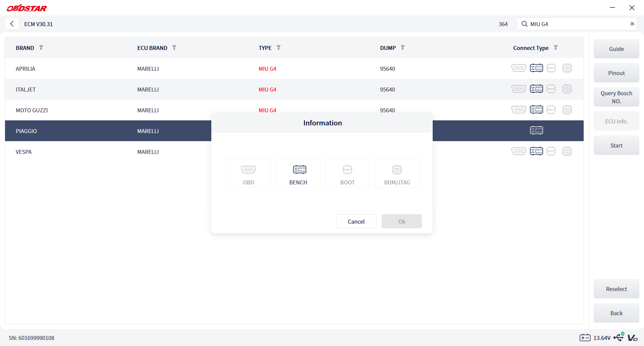The height and width of the screenshot is (346, 644).
Task: Select BENCH icon in ITALJET row
Action: point(537,89)
